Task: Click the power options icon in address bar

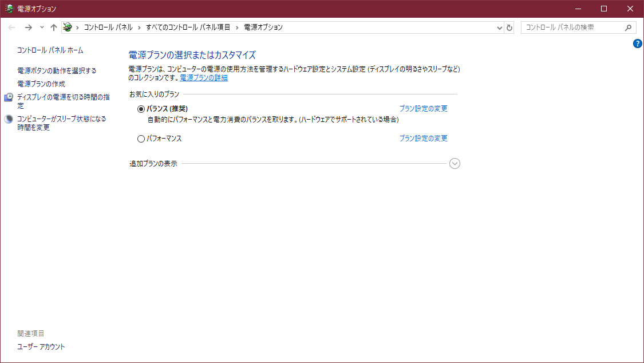Action: [68, 27]
